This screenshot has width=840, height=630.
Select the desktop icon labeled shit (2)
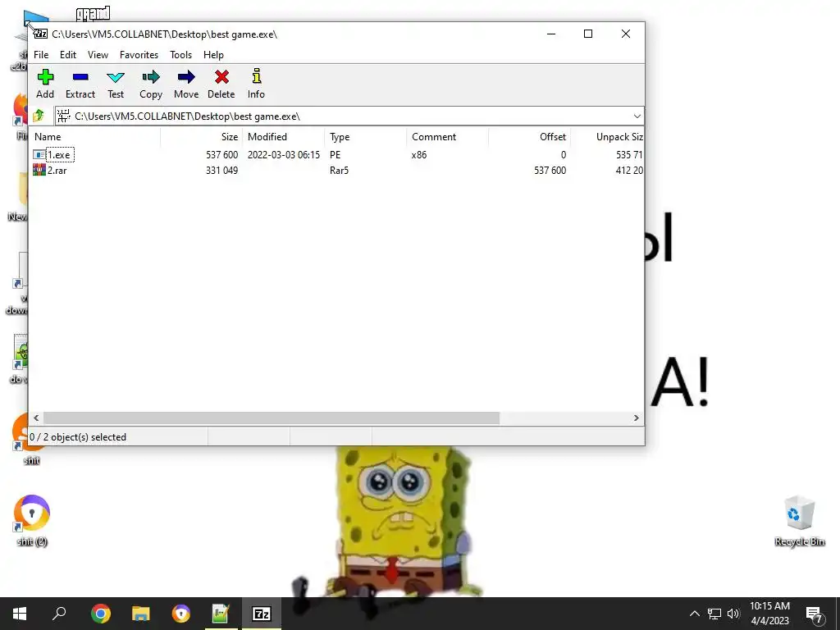pos(32,521)
